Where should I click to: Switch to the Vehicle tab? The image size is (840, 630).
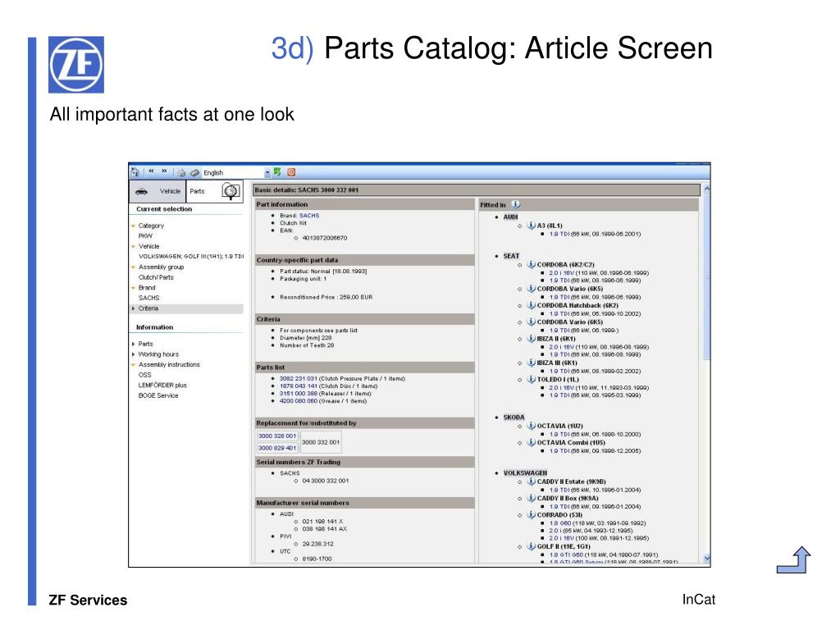coord(157,191)
